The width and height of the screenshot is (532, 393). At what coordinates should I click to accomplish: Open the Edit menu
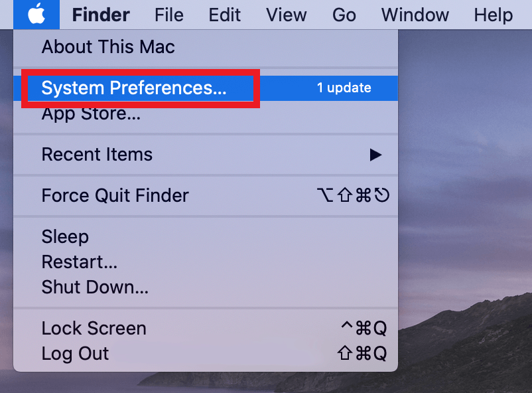pos(224,15)
